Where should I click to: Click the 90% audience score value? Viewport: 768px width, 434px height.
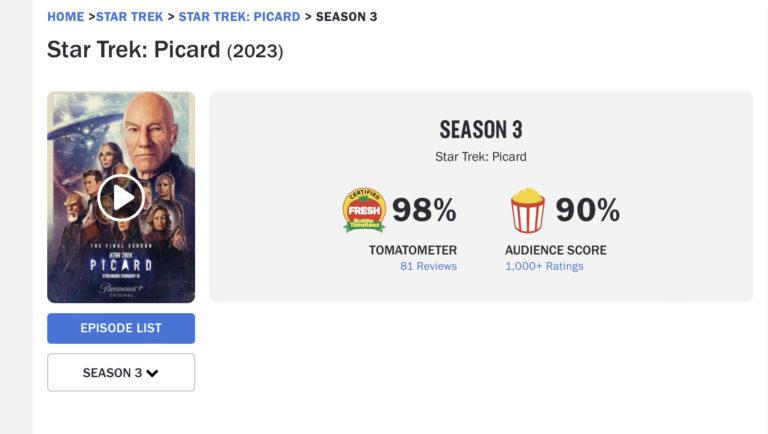pos(587,210)
